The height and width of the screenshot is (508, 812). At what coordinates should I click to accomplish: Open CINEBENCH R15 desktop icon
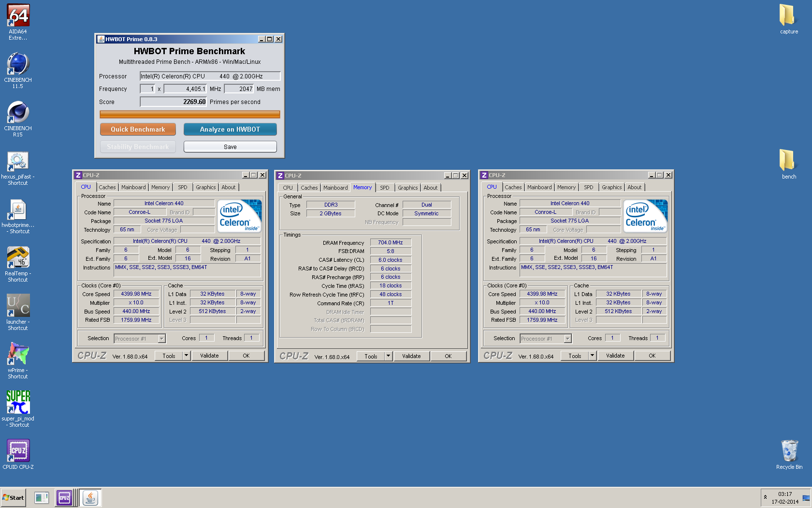click(x=18, y=119)
